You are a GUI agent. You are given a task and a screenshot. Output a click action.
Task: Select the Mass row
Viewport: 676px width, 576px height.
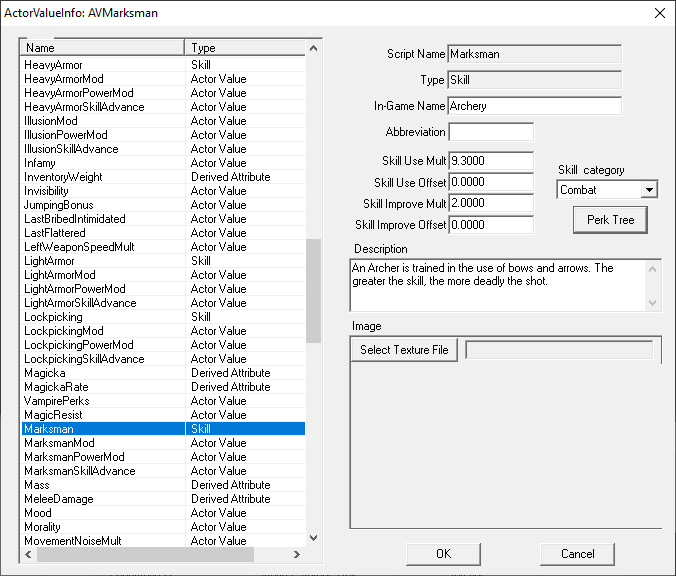(163, 485)
